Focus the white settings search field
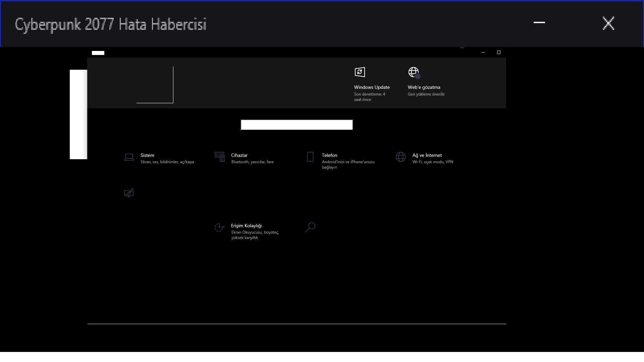Viewport: 644px width, 362px height. pyautogui.click(x=297, y=125)
